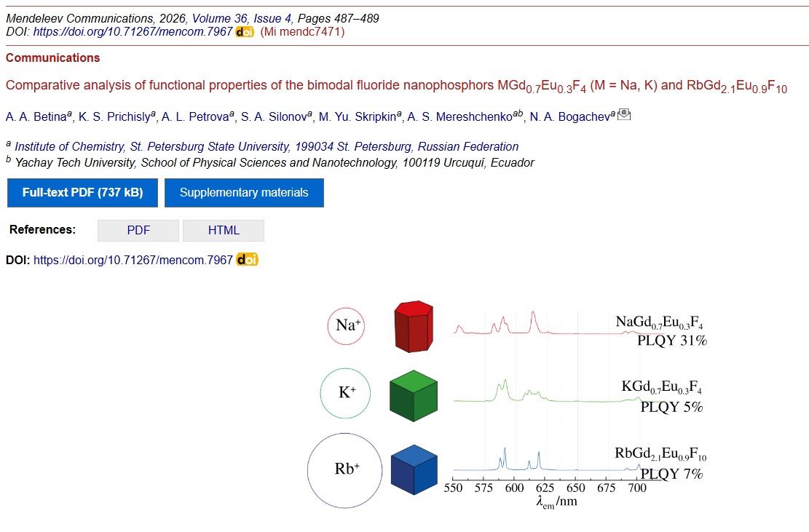
Task: Click the envelope icon after N. A. Bogachev
Action: (624, 114)
